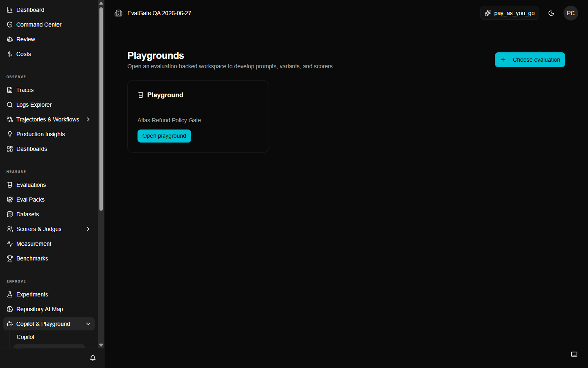Click the Eval Packs box icon
The height and width of the screenshot is (368, 588).
(10, 200)
